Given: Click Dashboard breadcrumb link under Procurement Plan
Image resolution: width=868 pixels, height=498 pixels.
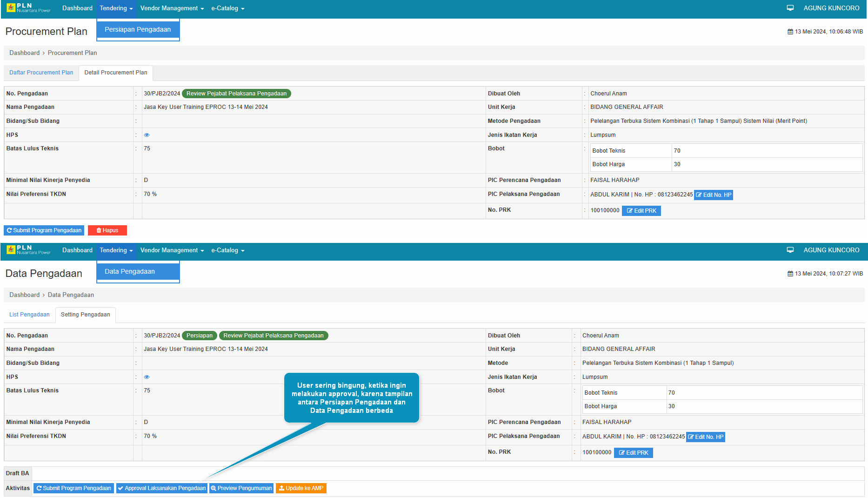Looking at the screenshot, I should click(x=24, y=53).
